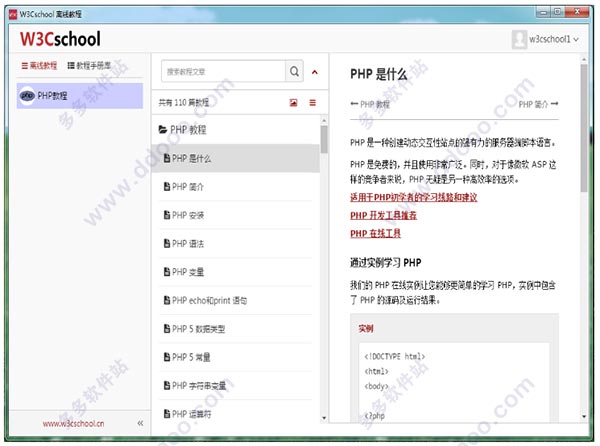Open the PHP 安装 article
The image size is (600, 446).
coord(236,215)
